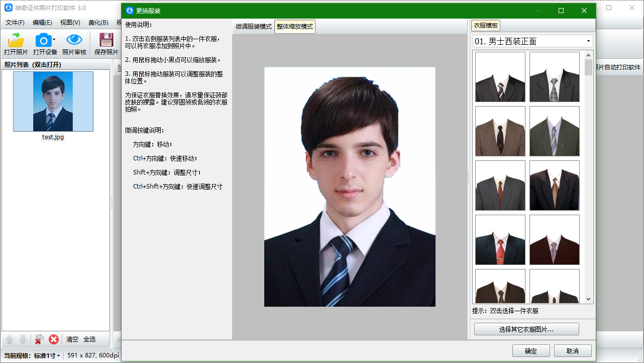Select the 整体缩放模式 tab
Screen dimensions: 644x363
coord(295,27)
